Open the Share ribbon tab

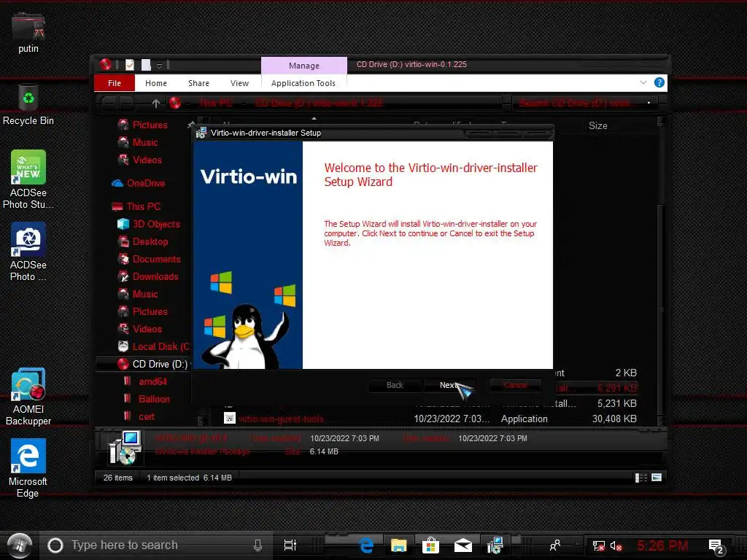(198, 83)
